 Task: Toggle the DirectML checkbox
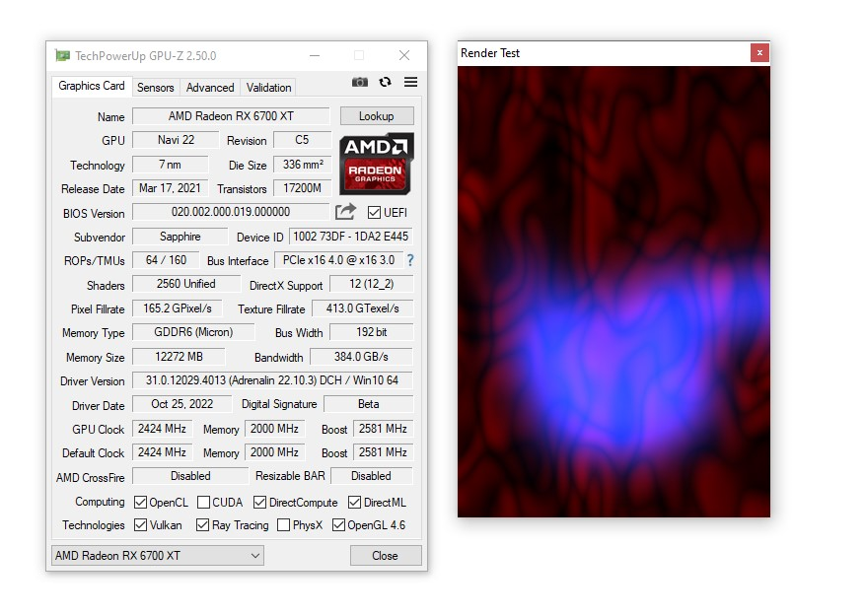[355, 502]
